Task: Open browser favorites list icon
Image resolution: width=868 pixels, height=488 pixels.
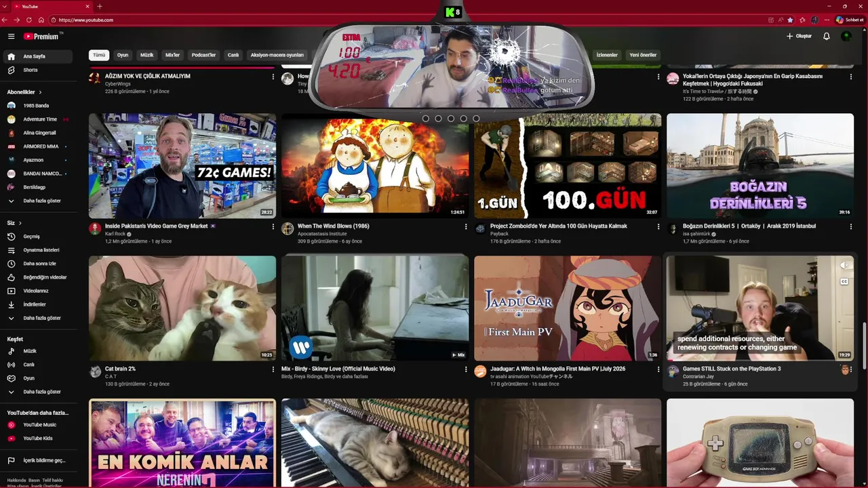Action: [802, 20]
